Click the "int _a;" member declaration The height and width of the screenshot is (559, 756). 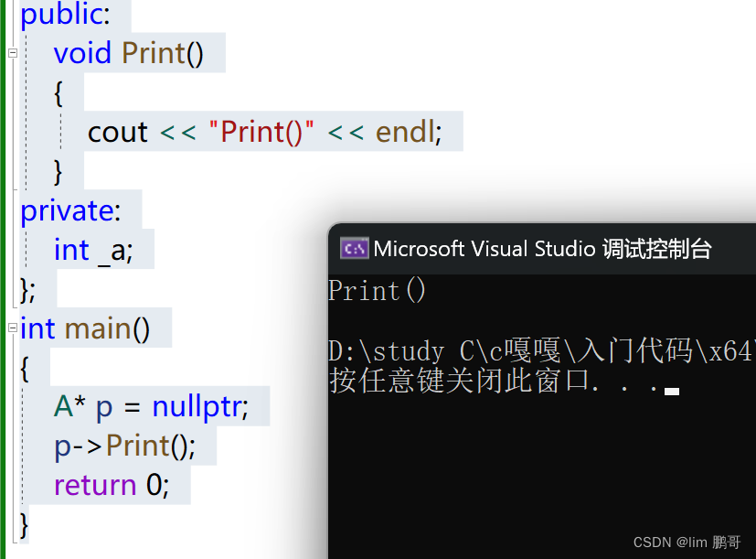pyautogui.click(x=93, y=251)
